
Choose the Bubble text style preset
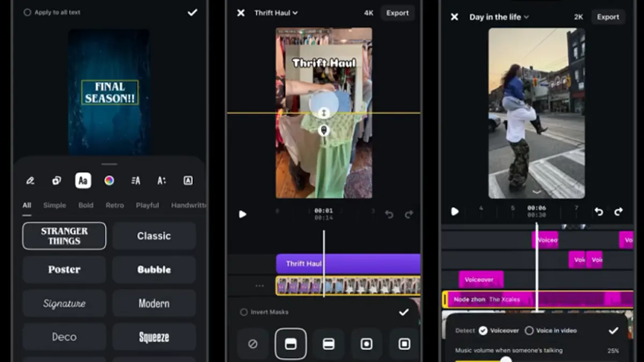click(154, 270)
